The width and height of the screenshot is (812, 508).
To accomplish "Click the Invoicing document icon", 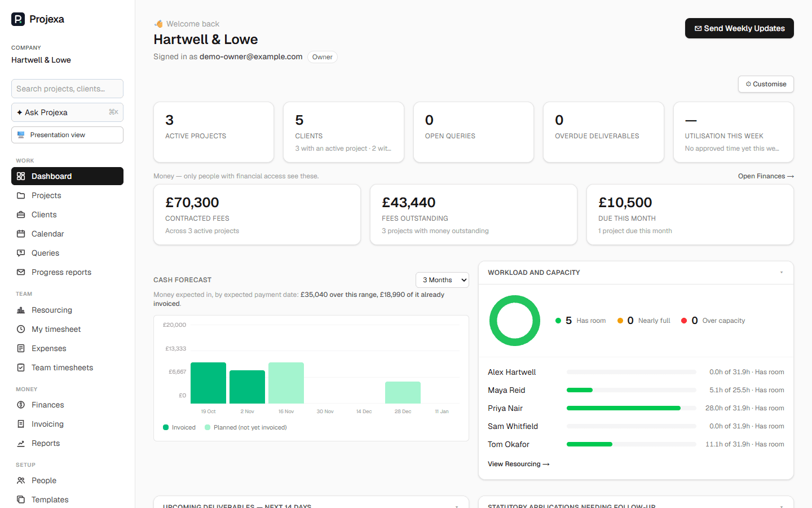I will tap(21, 424).
